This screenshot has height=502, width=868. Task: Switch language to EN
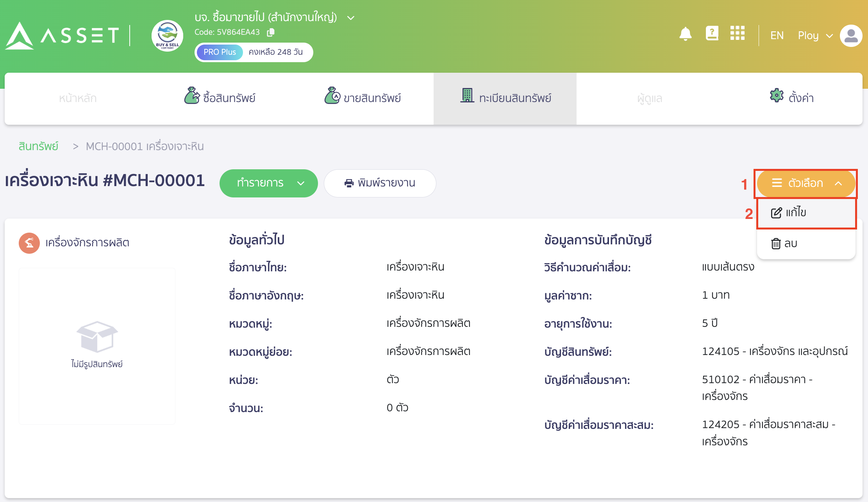777,35
